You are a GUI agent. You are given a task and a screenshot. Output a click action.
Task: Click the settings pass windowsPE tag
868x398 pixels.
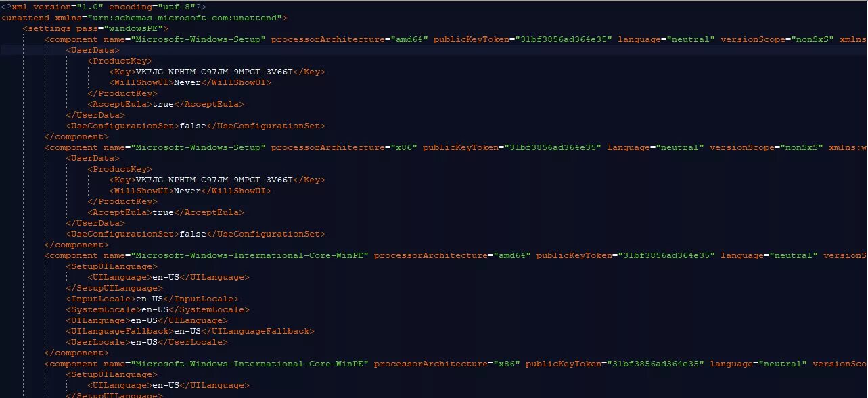(95, 28)
